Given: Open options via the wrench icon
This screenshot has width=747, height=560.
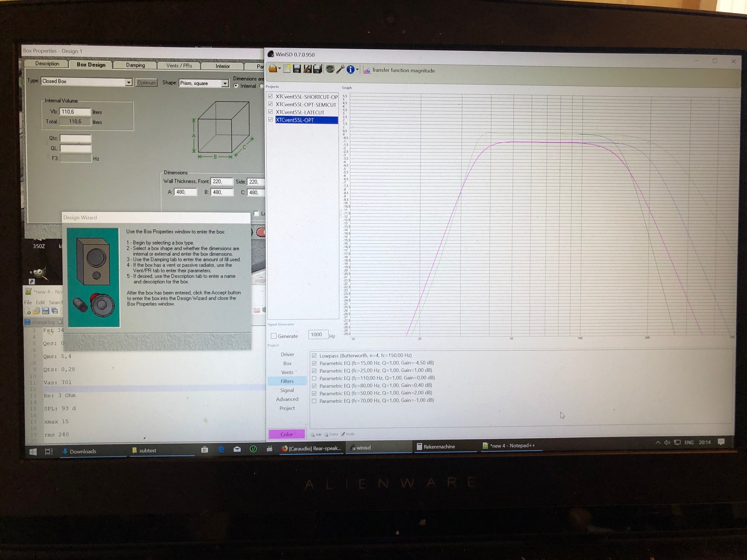Looking at the screenshot, I should click(340, 69).
